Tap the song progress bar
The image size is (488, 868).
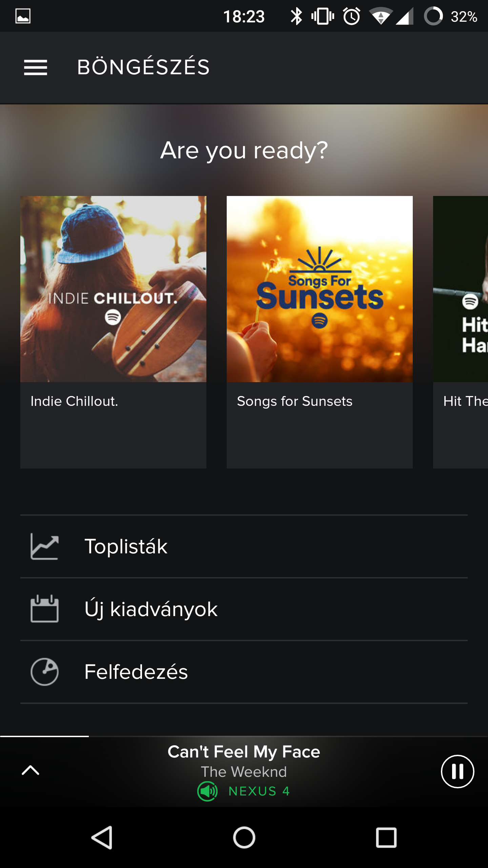pyautogui.click(x=244, y=736)
